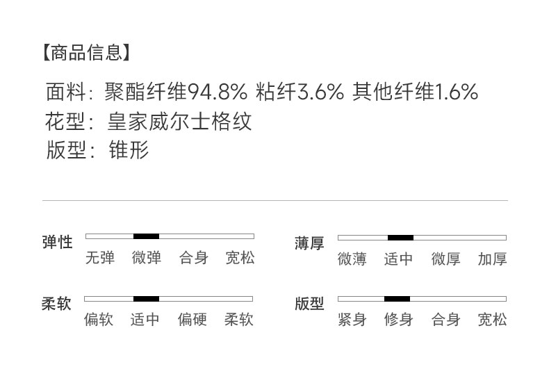Select 无弹 on the 弹性 scale

[x=99, y=258]
